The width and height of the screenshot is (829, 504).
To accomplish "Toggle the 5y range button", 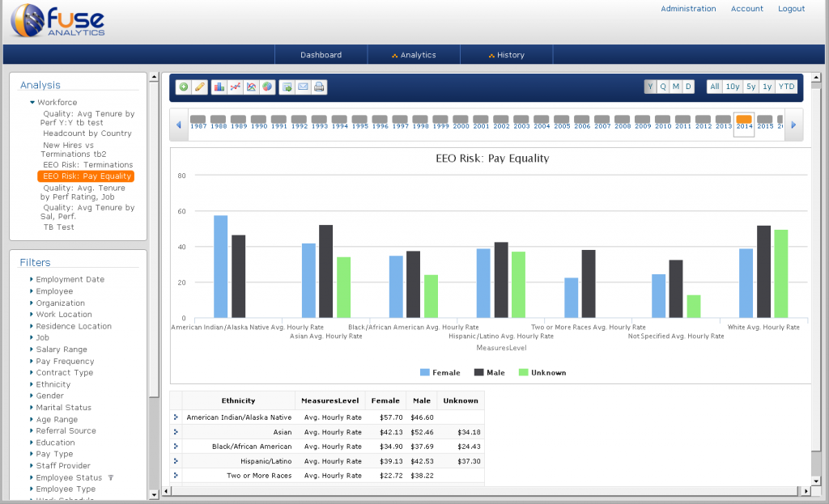I will [750, 87].
